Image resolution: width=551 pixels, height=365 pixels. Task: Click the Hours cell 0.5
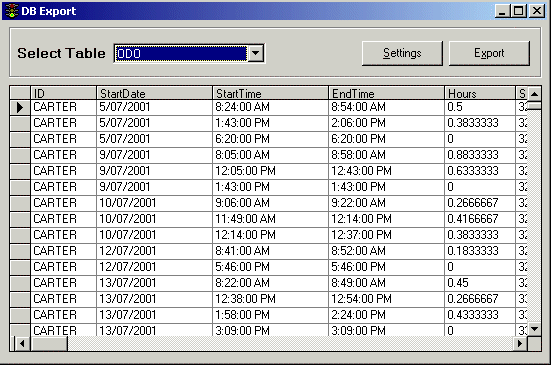(480, 107)
